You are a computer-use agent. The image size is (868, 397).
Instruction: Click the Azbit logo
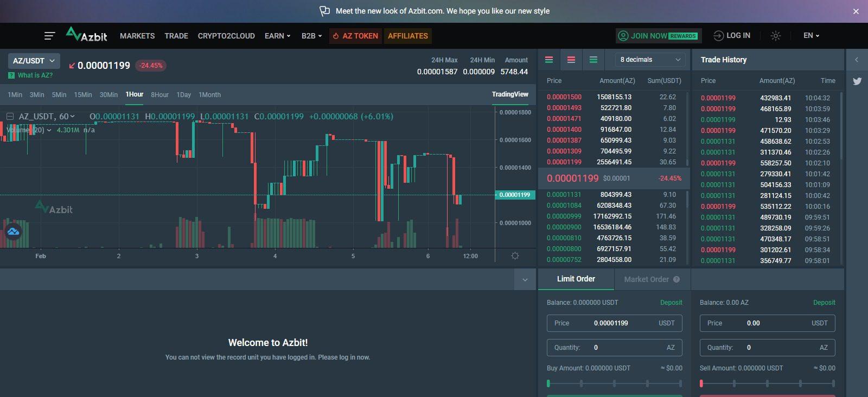86,35
